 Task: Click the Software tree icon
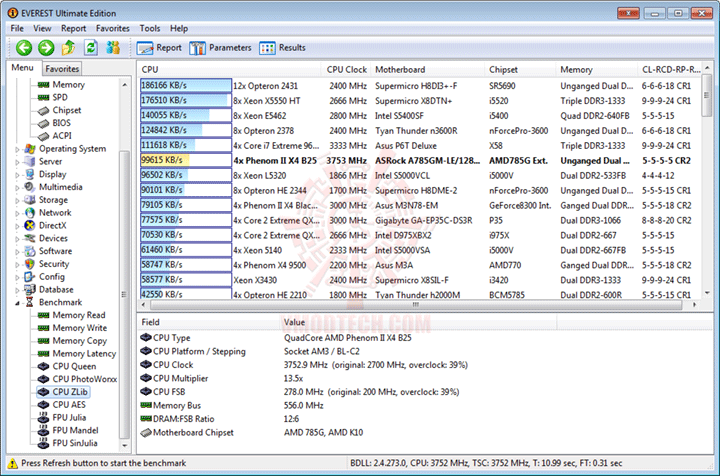[x=30, y=251]
